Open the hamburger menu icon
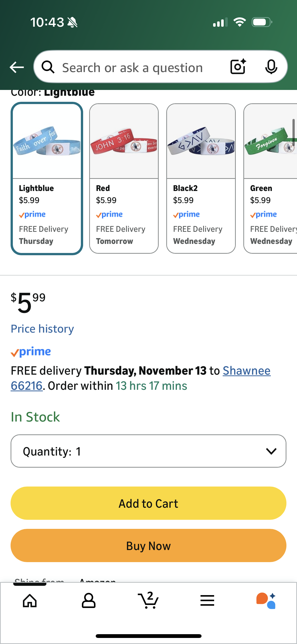Image resolution: width=297 pixels, height=644 pixels. coord(207,601)
